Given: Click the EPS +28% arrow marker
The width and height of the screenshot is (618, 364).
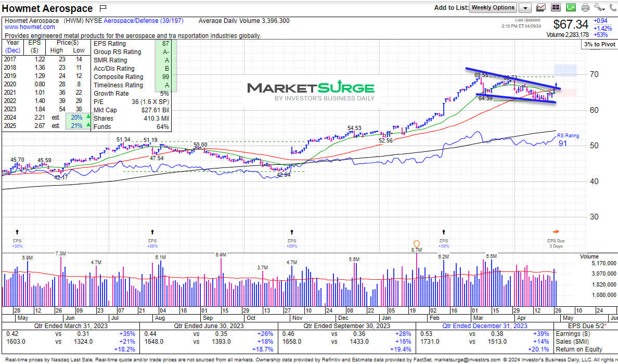Looking at the screenshot, I should point(292,232).
